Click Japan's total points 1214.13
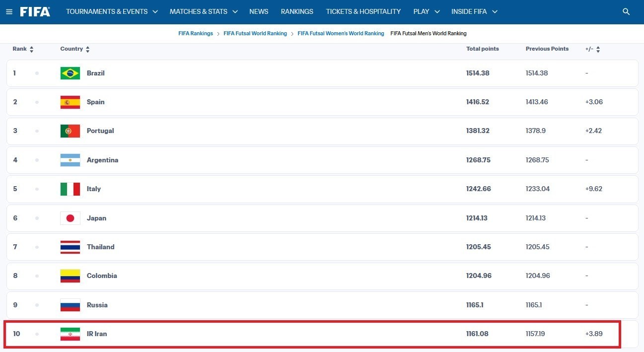 (477, 218)
